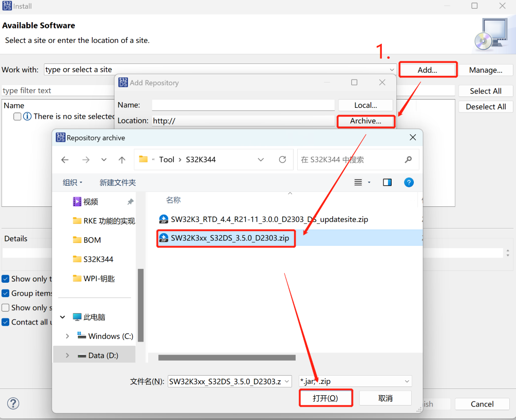The height and width of the screenshot is (420, 516).
Task: Go back in Repository archive dialog
Action: point(65,160)
